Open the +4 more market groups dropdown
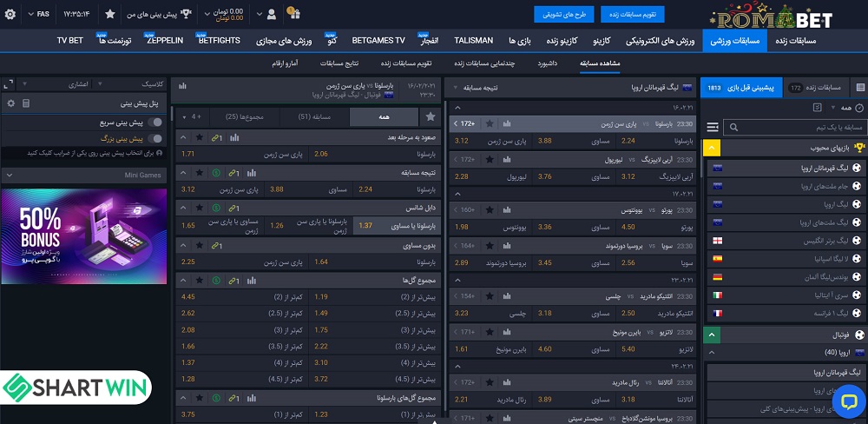This screenshot has width=868, height=424. (x=194, y=117)
